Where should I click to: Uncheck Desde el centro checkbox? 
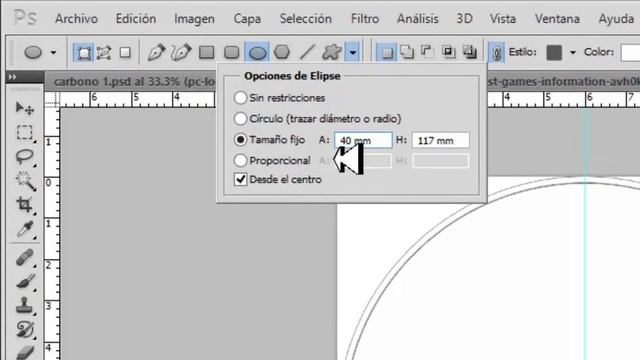click(x=241, y=179)
